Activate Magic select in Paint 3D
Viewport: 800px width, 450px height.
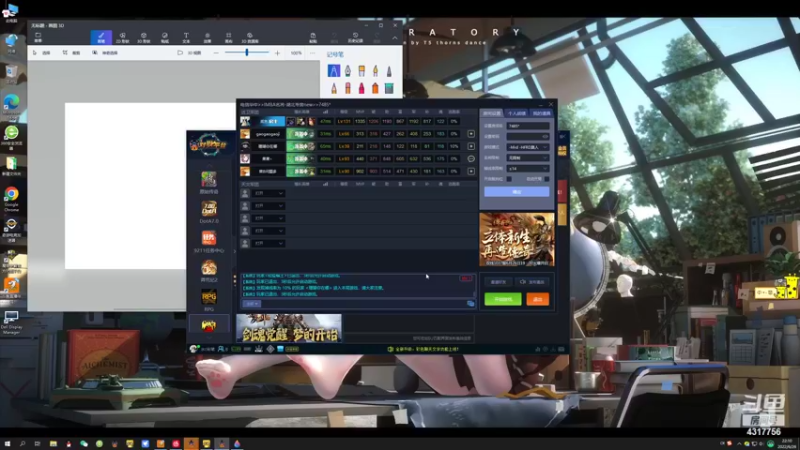[105, 53]
